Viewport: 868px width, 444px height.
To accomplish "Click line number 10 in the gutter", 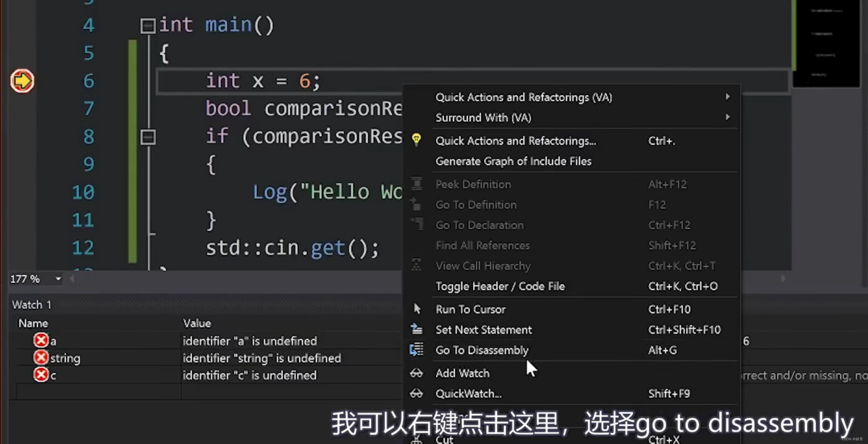I will click(83, 192).
